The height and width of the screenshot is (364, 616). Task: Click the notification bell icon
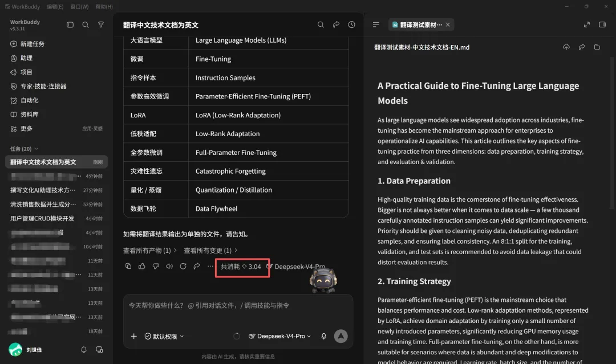(84, 350)
